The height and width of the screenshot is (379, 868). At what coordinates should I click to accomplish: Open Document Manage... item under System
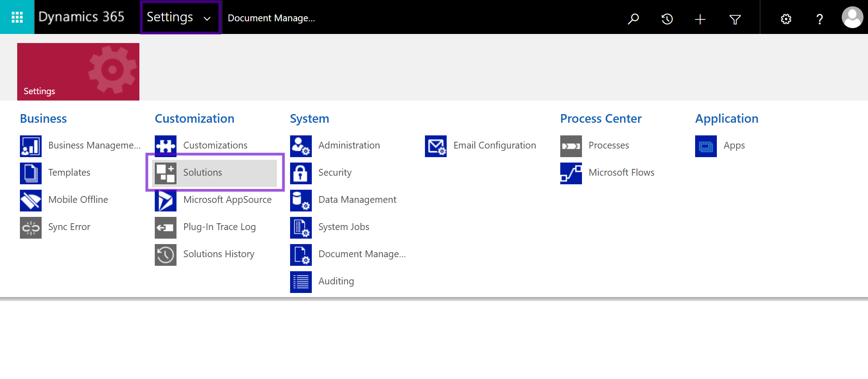point(362,254)
